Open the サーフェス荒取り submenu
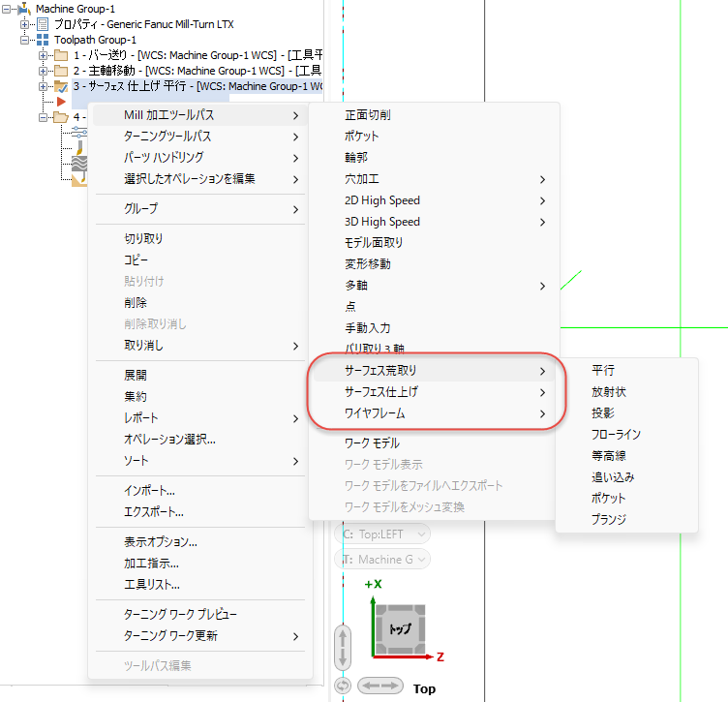728x702 pixels. coord(434,371)
